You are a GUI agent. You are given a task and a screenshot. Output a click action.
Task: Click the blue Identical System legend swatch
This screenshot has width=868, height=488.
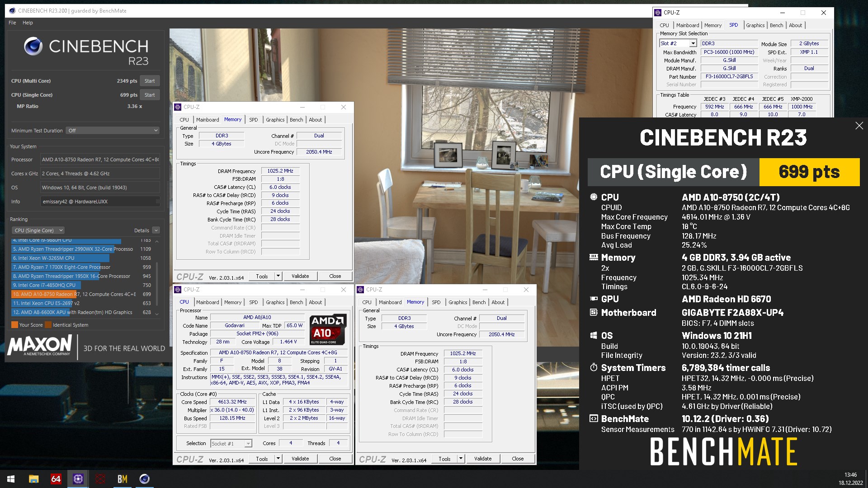pos(48,325)
